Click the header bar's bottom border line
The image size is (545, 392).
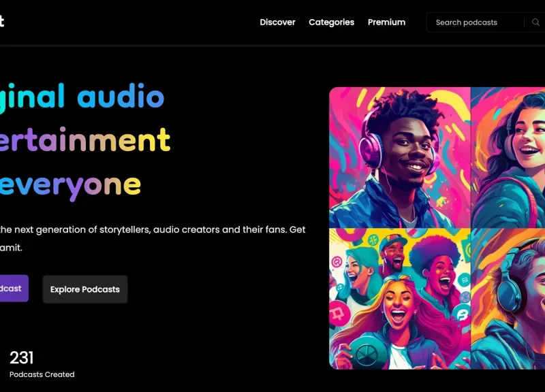(272, 45)
